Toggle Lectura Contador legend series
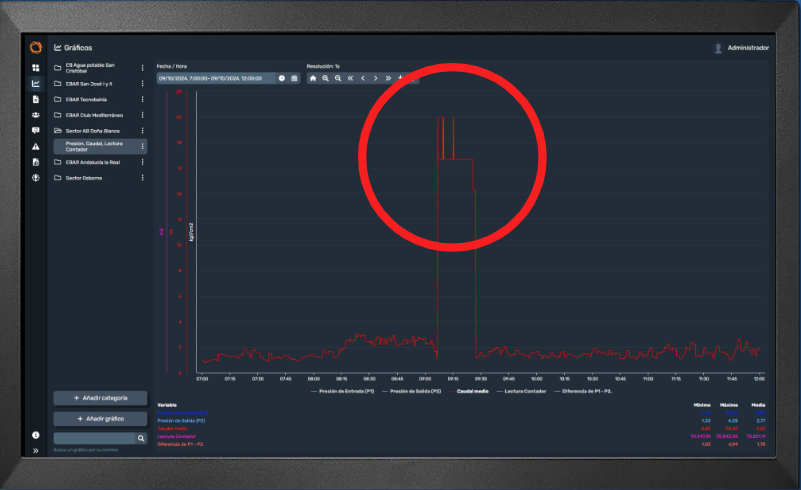Image resolution: width=801 pixels, height=490 pixels. [x=521, y=391]
